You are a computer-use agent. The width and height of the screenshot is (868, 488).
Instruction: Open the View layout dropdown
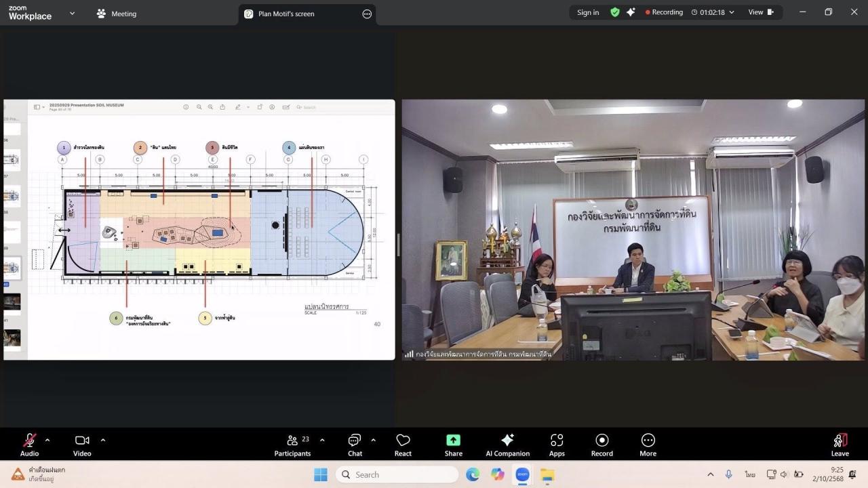point(760,12)
